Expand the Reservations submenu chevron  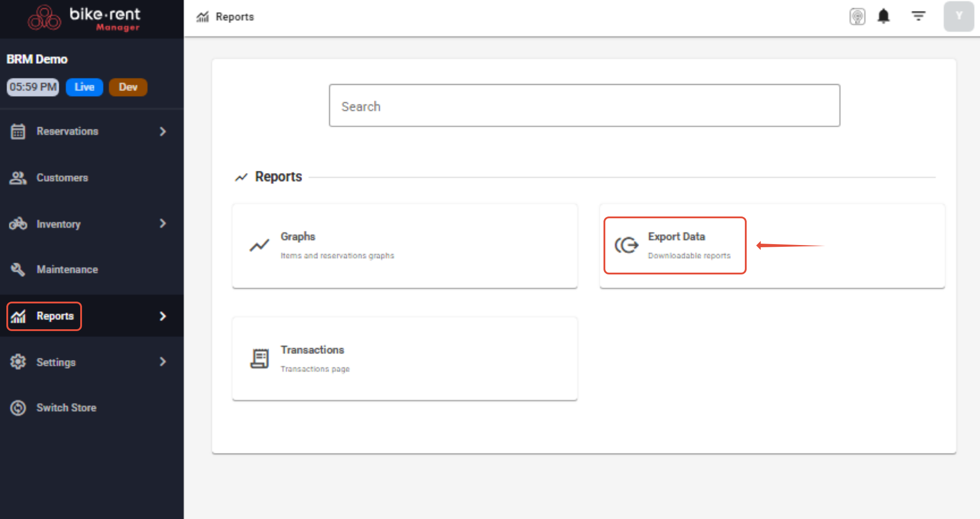[163, 131]
